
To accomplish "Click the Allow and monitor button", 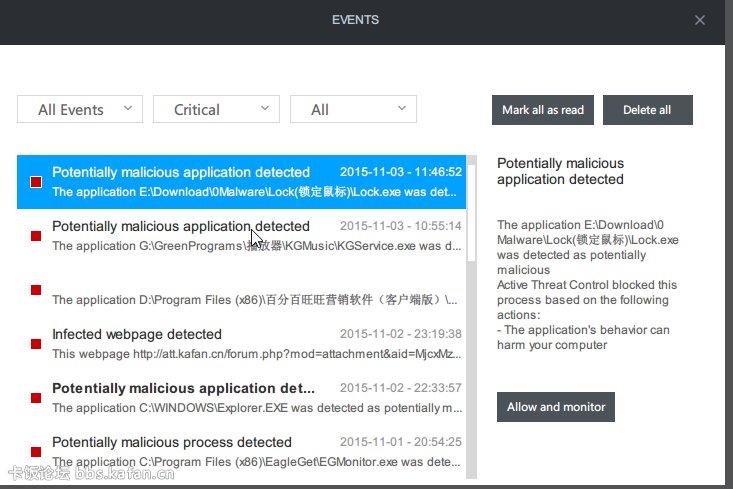I will click(x=556, y=407).
